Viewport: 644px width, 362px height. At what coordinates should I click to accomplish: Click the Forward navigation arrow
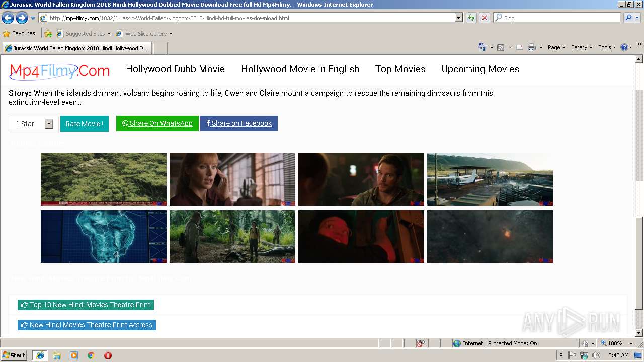coord(22,18)
